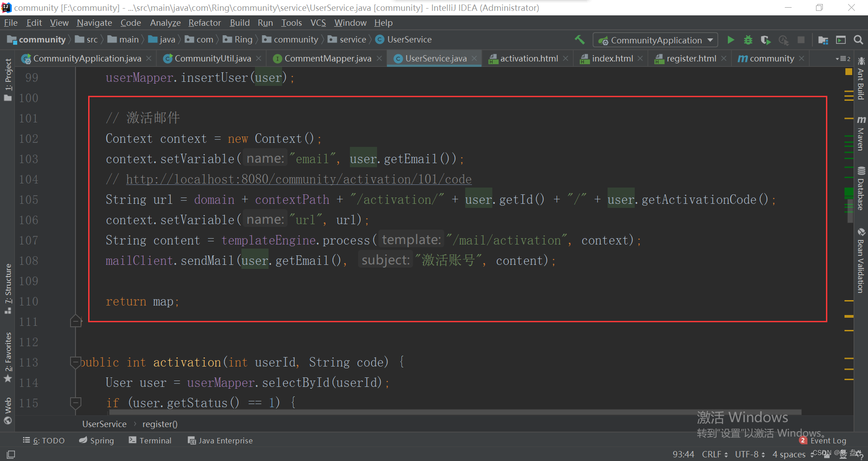Click register() in bottom breadcrumb
The height and width of the screenshot is (461, 868).
pos(160,424)
